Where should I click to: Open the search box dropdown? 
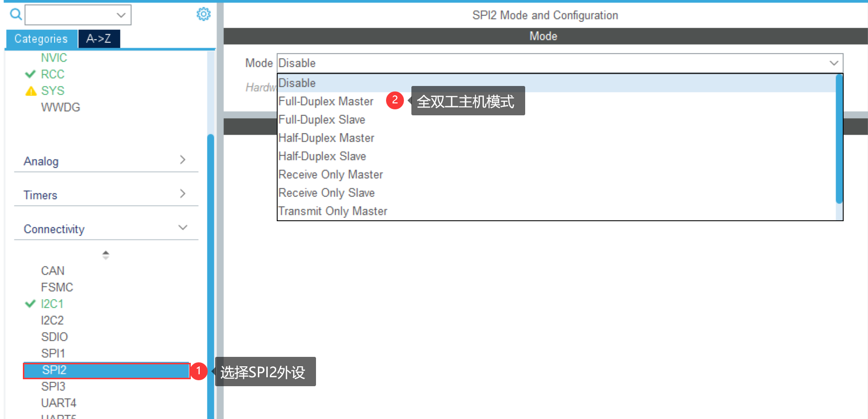click(121, 15)
